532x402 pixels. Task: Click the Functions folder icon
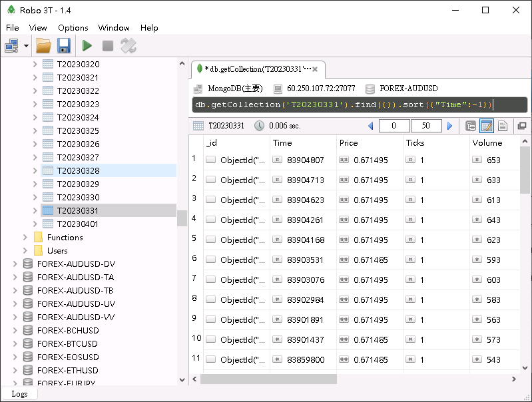39,237
